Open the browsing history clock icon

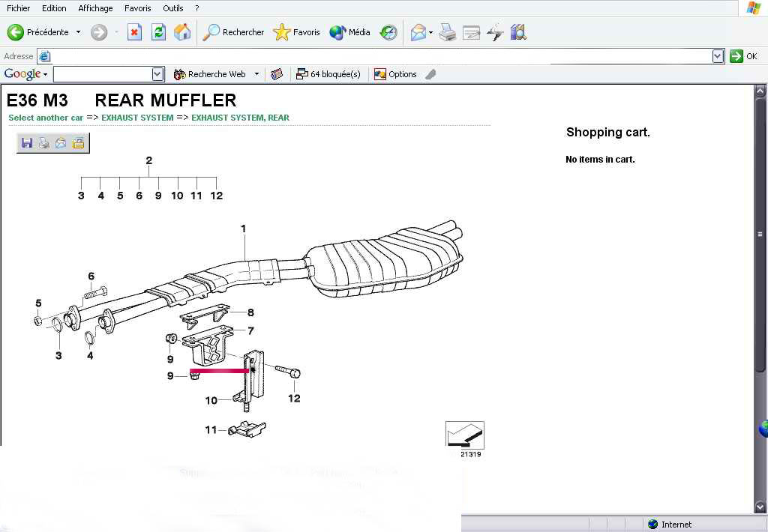pyautogui.click(x=388, y=32)
